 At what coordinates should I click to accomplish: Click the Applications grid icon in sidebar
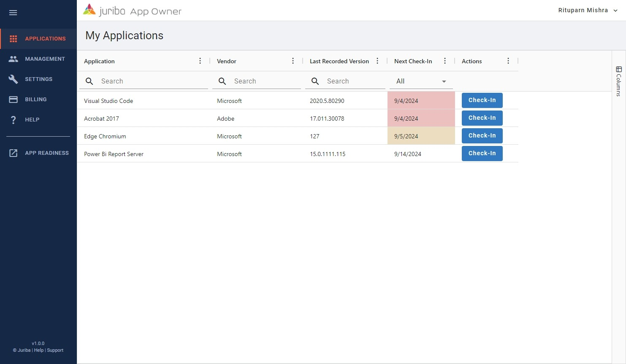14,39
